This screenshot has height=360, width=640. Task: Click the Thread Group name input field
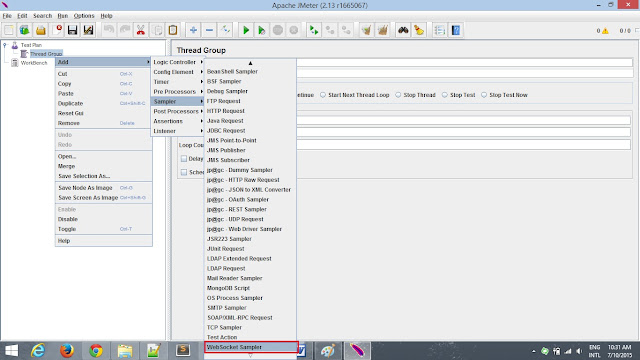(x=464, y=62)
